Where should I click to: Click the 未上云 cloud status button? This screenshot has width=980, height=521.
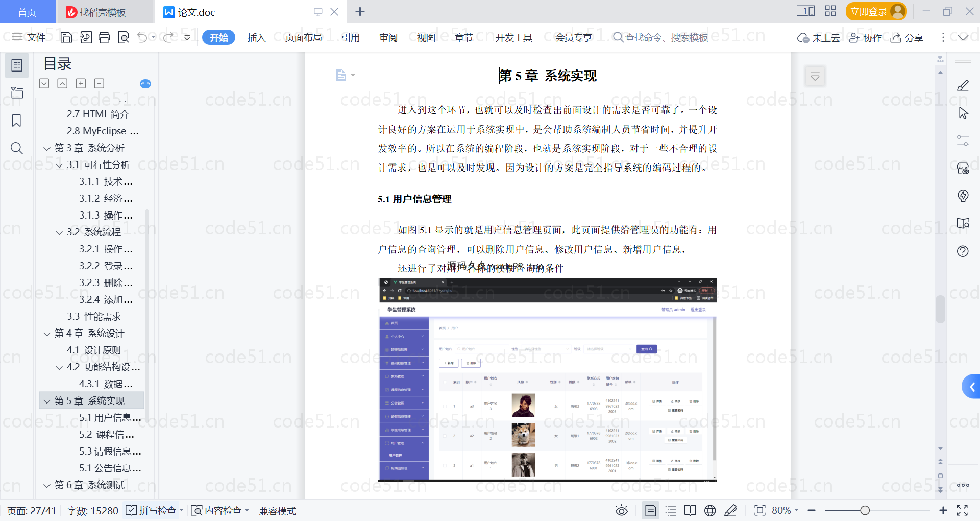click(x=819, y=38)
